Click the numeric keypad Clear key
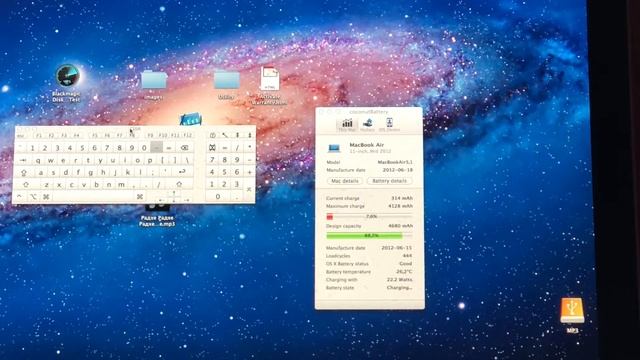This screenshot has width=640, height=360. (x=212, y=148)
